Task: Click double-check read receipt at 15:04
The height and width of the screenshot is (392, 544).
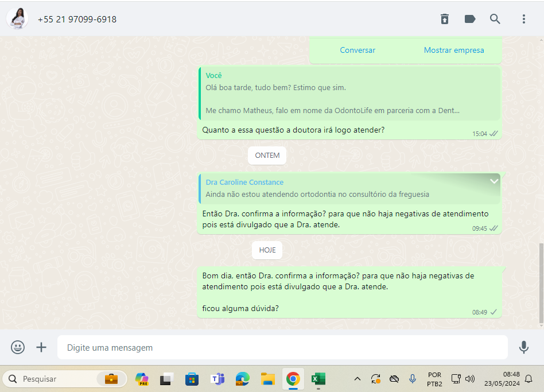Action: [x=494, y=134]
